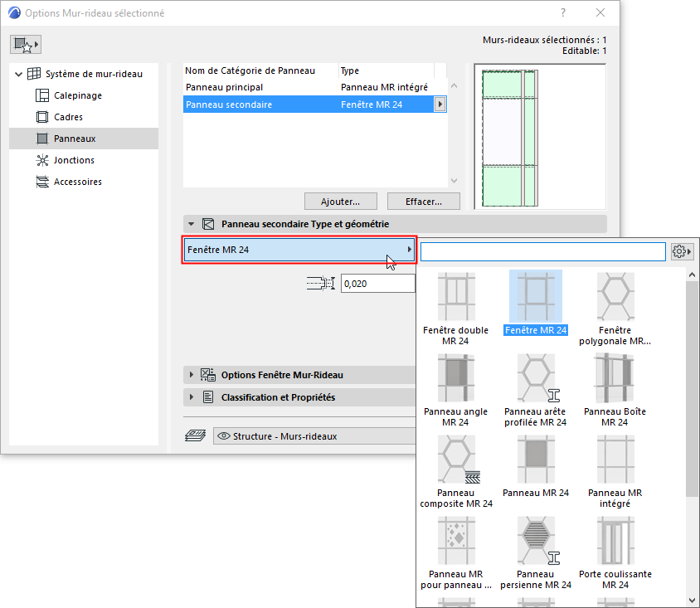Viewport: 700px width, 608px height.
Task: Click the panel library search field
Action: point(543,252)
